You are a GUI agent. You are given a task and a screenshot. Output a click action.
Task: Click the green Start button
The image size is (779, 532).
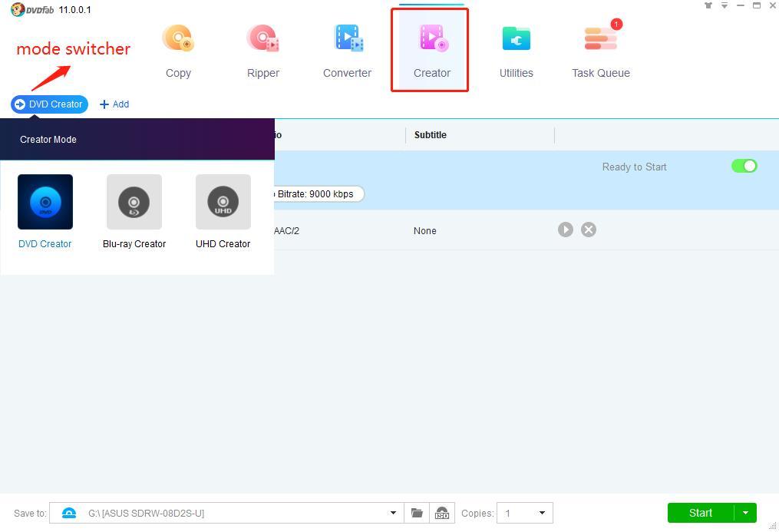(x=701, y=513)
